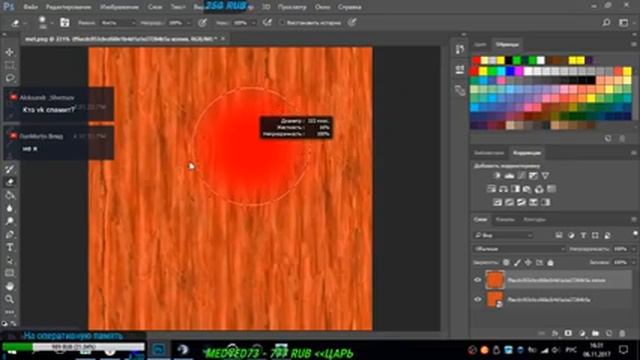
Task: Add a Black & White adjustment
Action: click(516, 189)
